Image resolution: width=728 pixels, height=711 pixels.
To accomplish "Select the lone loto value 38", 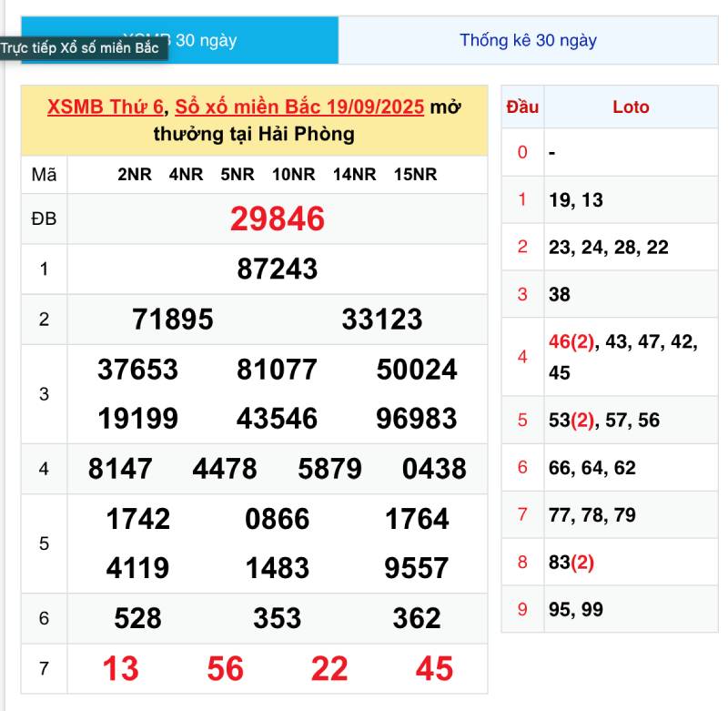I will coord(559,294).
